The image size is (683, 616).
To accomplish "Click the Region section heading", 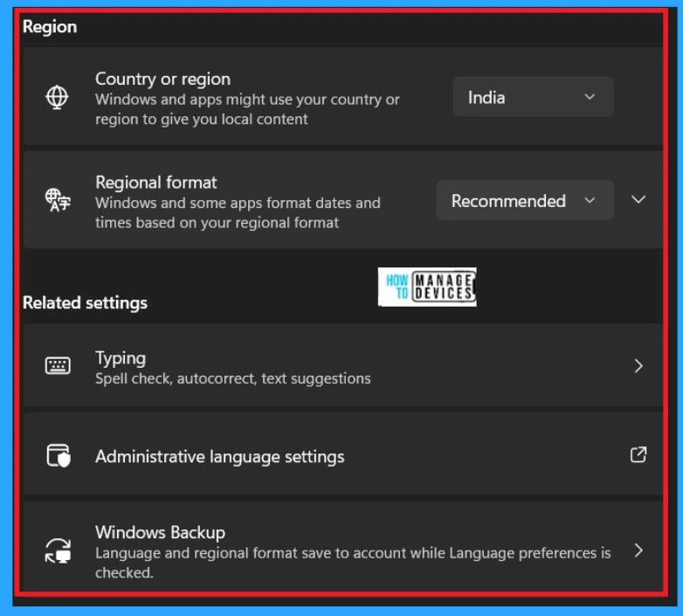I will click(50, 27).
